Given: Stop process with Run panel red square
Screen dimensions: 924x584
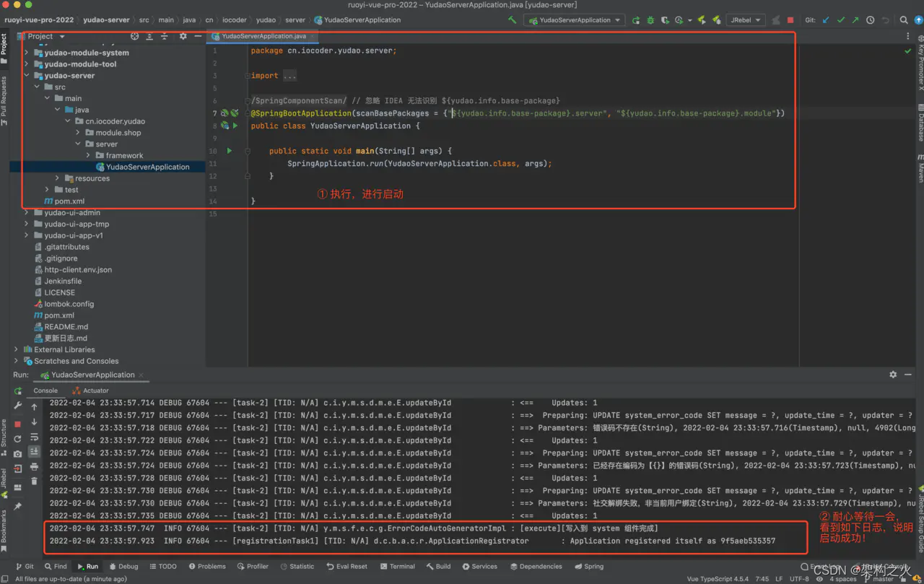Looking at the screenshot, I should pyautogui.click(x=18, y=424).
